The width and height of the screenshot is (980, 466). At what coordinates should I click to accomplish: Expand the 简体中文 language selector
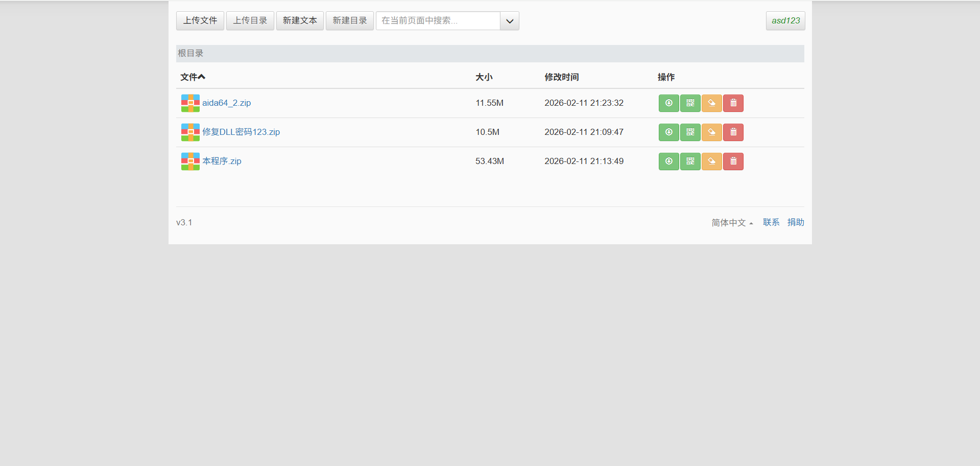[732, 223]
